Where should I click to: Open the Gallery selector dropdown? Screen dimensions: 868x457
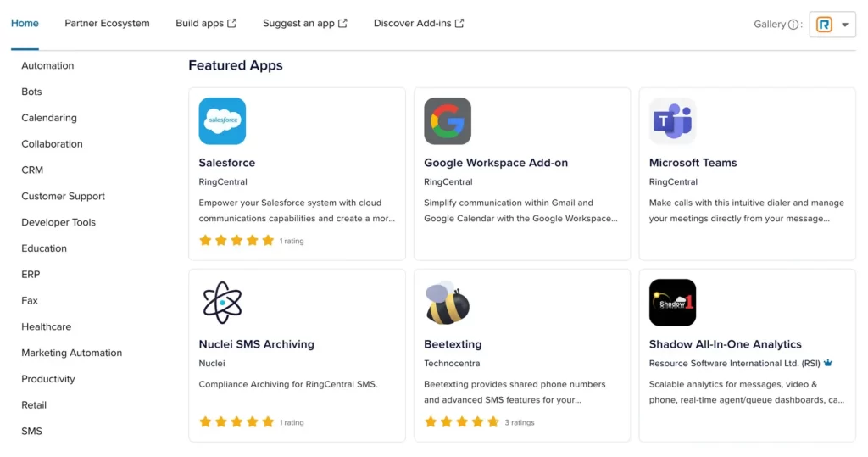[832, 25]
